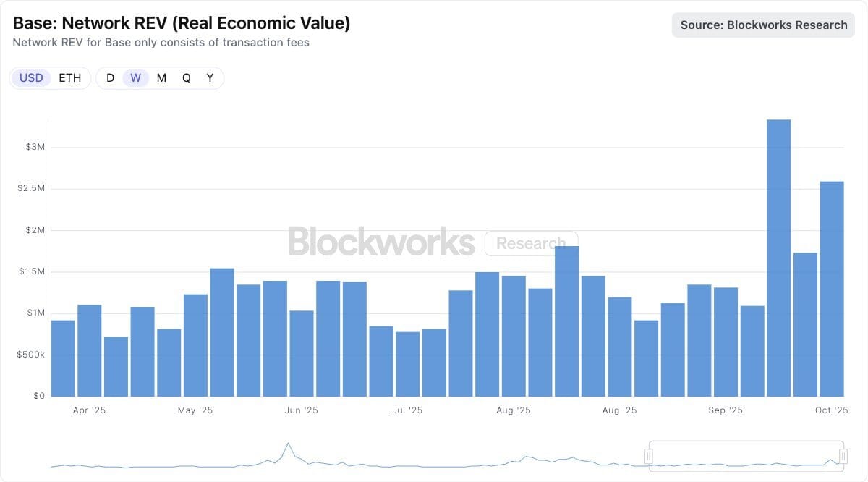Image resolution: width=868 pixels, height=482 pixels.
Task: Click the last bar at Oct '25
Action: 832,289
